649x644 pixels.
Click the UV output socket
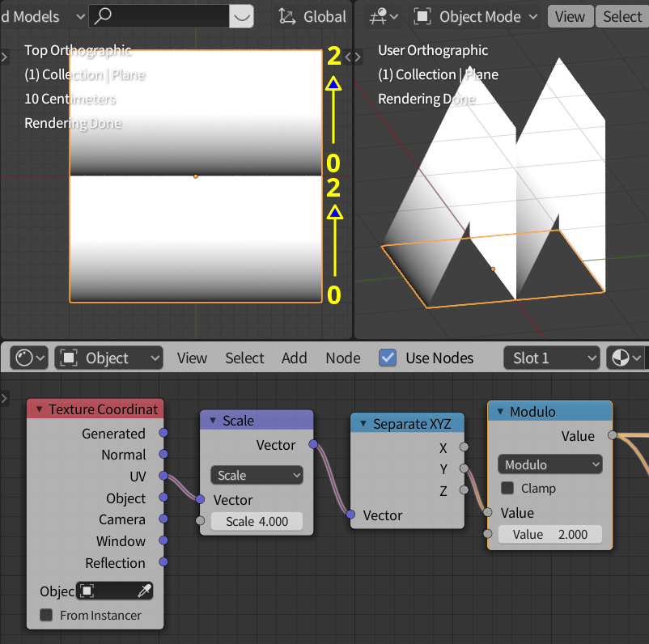(163, 476)
